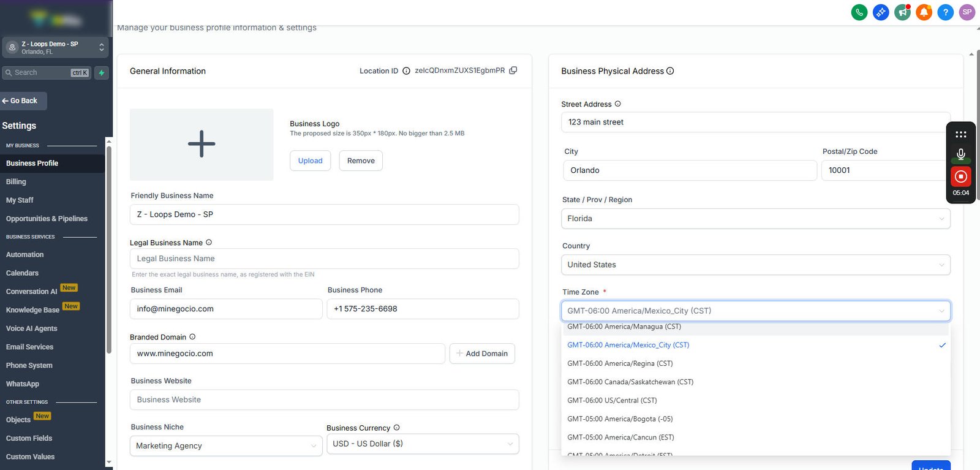
Task: Click the Legal Business Name info icon
Action: (x=209, y=243)
